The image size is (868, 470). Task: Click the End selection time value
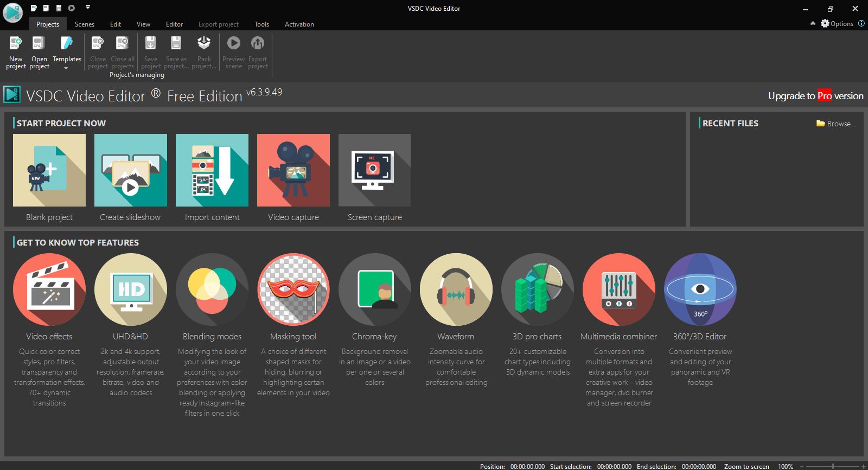(699, 466)
